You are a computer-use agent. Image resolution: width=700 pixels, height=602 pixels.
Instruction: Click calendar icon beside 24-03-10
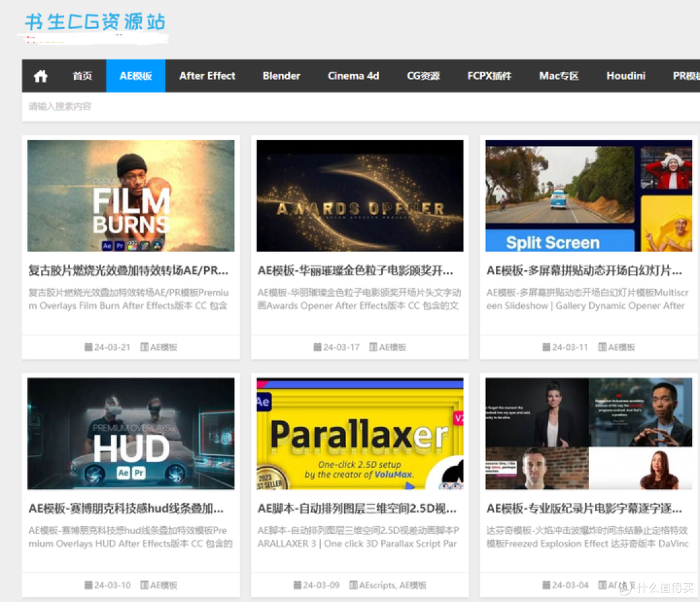pyautogui.click(x=88, y=585)
